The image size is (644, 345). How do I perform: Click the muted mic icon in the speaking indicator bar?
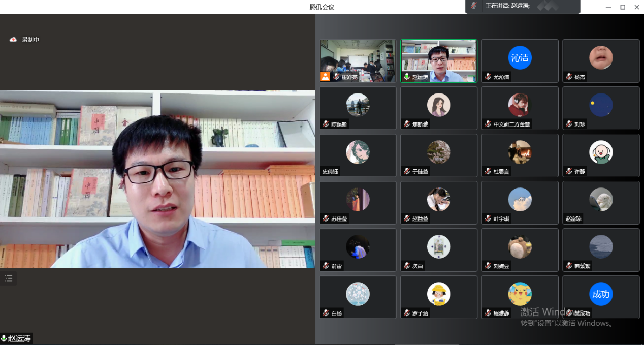[x=474, y=6]
